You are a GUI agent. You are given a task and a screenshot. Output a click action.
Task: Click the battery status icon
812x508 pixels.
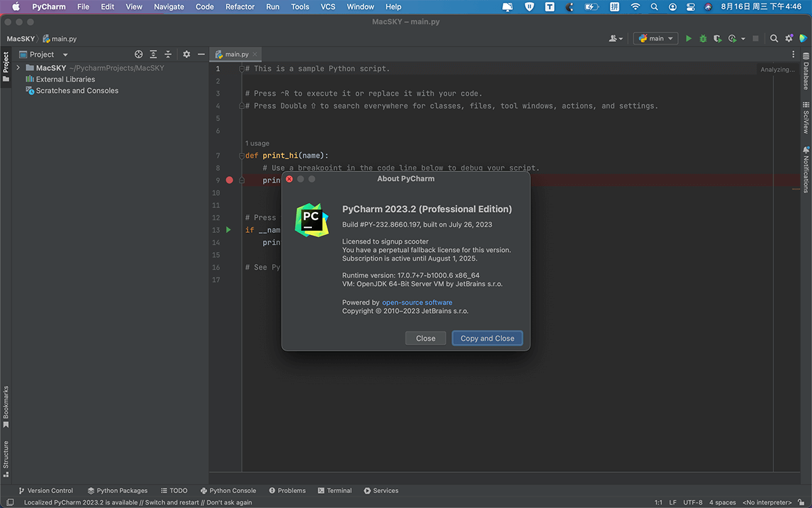591,7
